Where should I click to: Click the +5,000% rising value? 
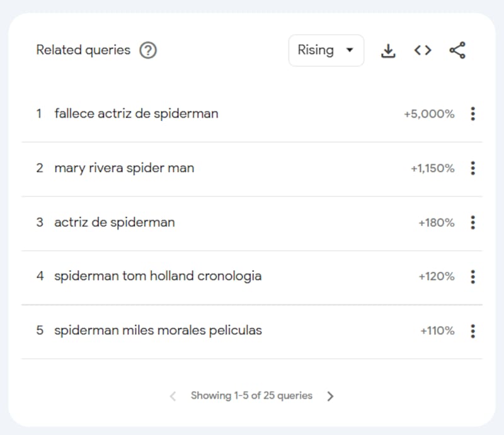tap(429, 114)
